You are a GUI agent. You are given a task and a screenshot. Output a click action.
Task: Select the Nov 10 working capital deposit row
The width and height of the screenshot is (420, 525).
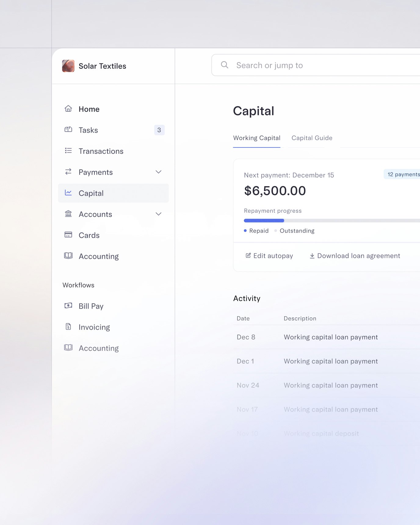pos(327,433)
